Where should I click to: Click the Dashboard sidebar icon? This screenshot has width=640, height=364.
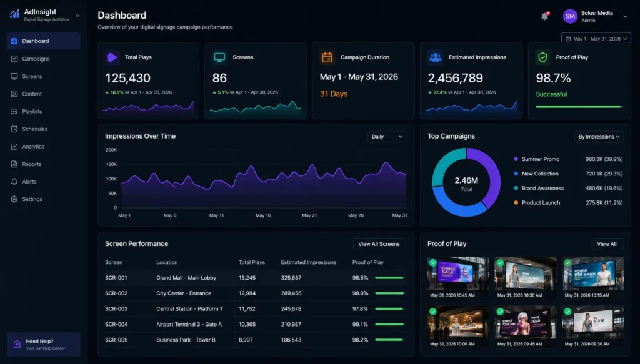pos(14,41)
